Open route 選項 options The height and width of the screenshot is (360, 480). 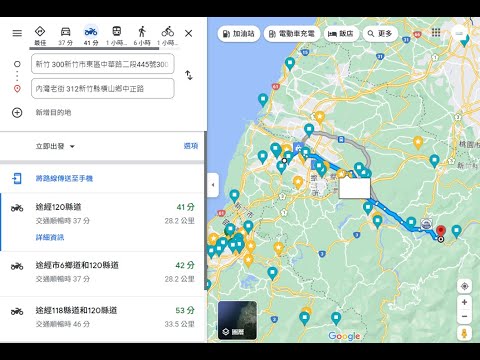191,146
